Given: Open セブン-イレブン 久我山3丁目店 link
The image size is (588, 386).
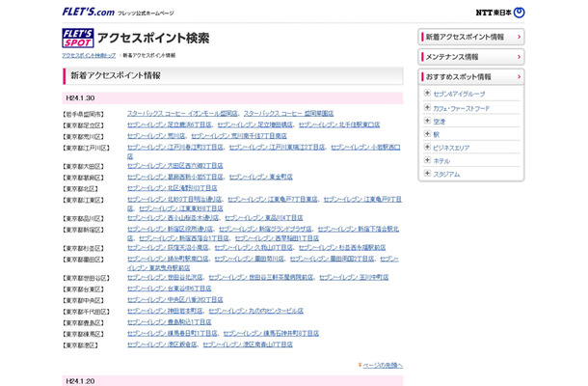Looking at the screenshot, I should click(254, 248).
